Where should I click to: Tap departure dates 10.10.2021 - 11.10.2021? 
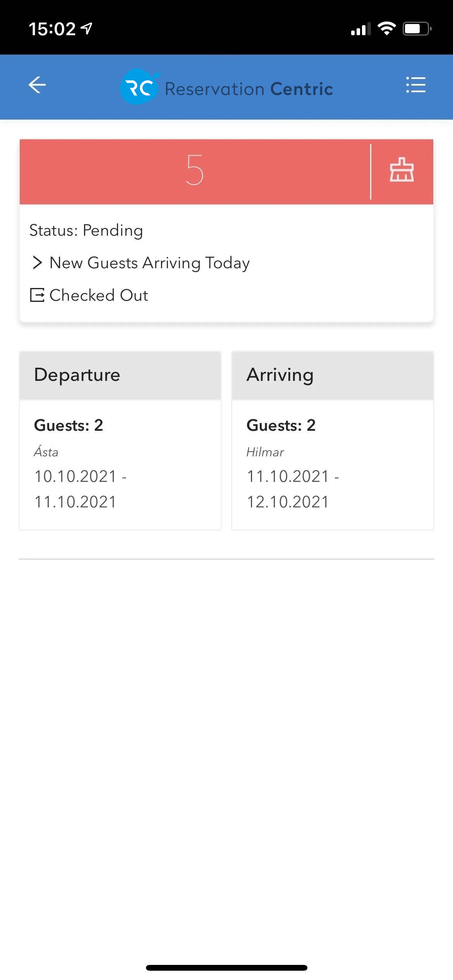[x=81, y=489]
